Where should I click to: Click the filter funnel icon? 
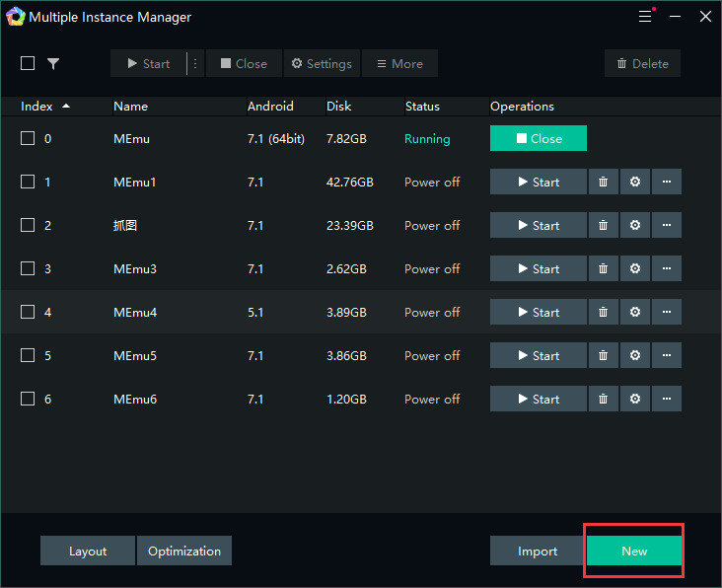(x=53, y=64)
